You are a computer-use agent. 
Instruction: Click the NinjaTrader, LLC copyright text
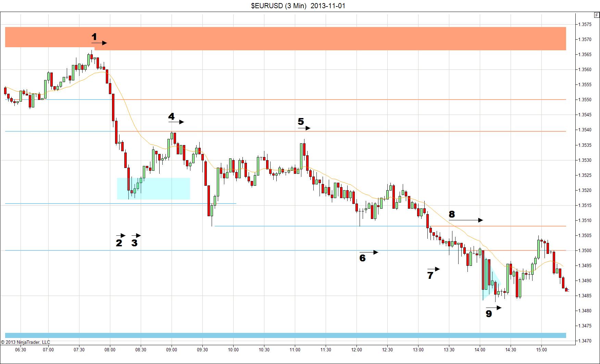(25, 342)
